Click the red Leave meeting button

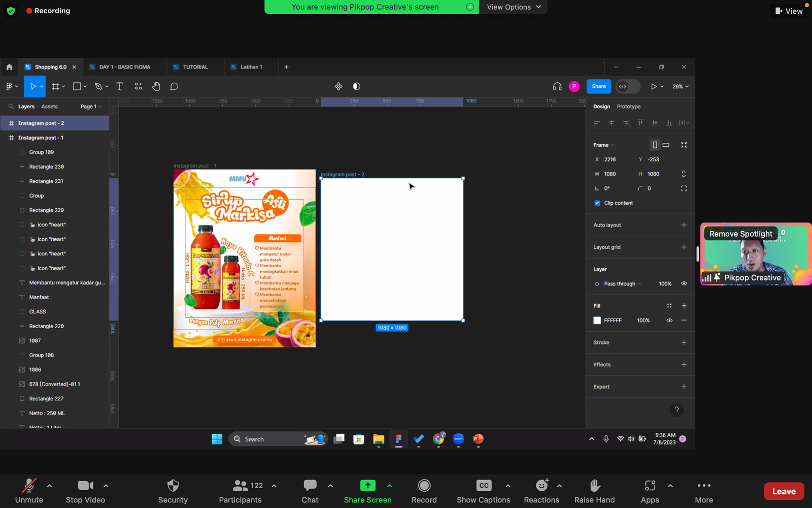(784, 491)
